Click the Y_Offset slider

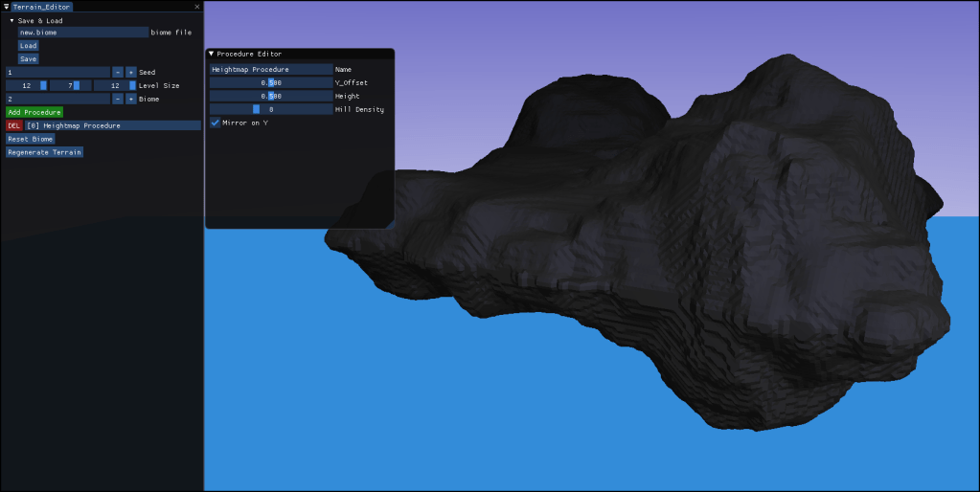click(270, 82)
